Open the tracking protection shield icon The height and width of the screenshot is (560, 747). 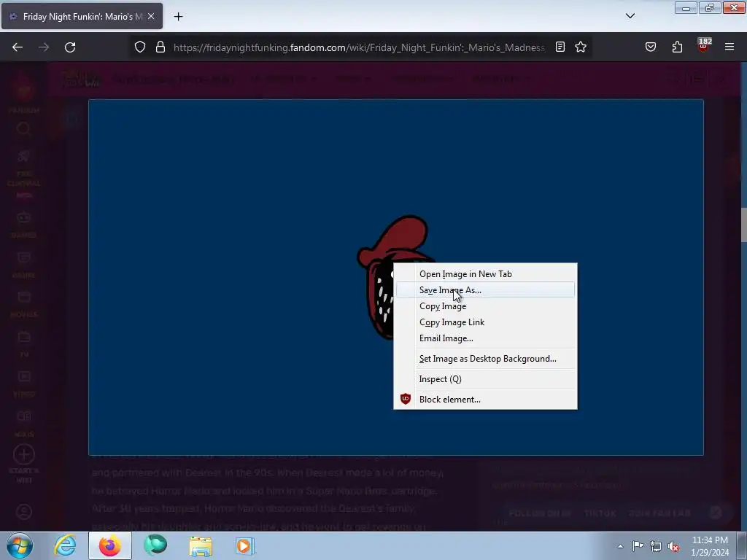[x=139, y=47]
